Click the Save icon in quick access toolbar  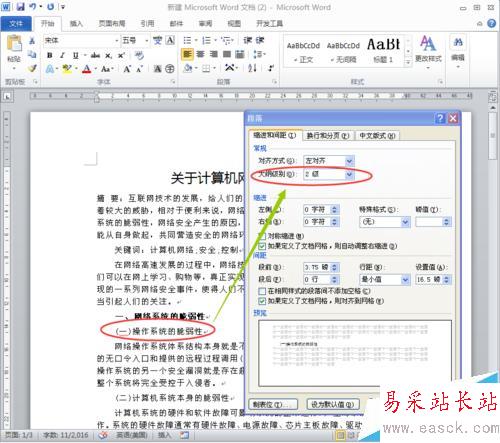(x=21, y=6)
